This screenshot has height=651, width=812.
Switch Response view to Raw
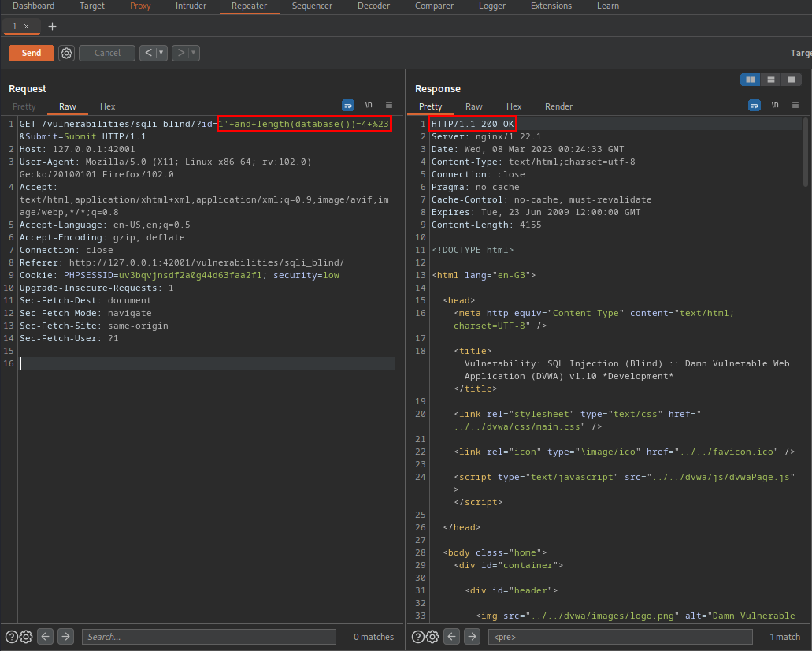[x=474, y=106]
